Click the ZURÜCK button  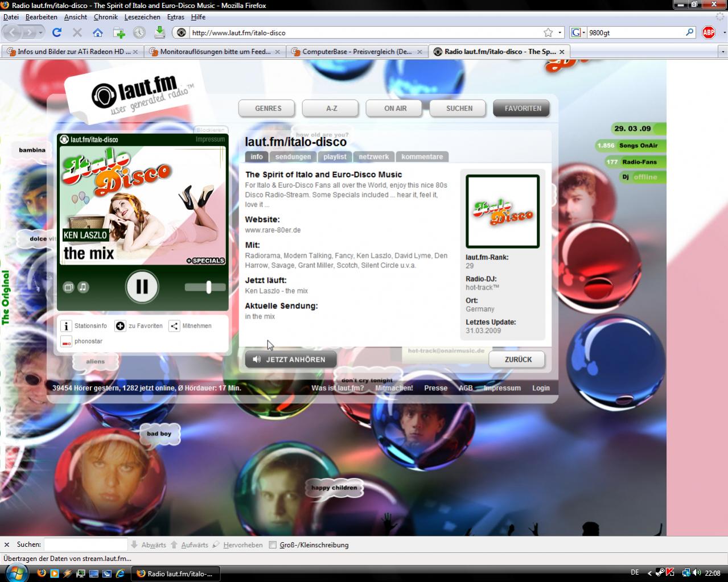point(517,360)
